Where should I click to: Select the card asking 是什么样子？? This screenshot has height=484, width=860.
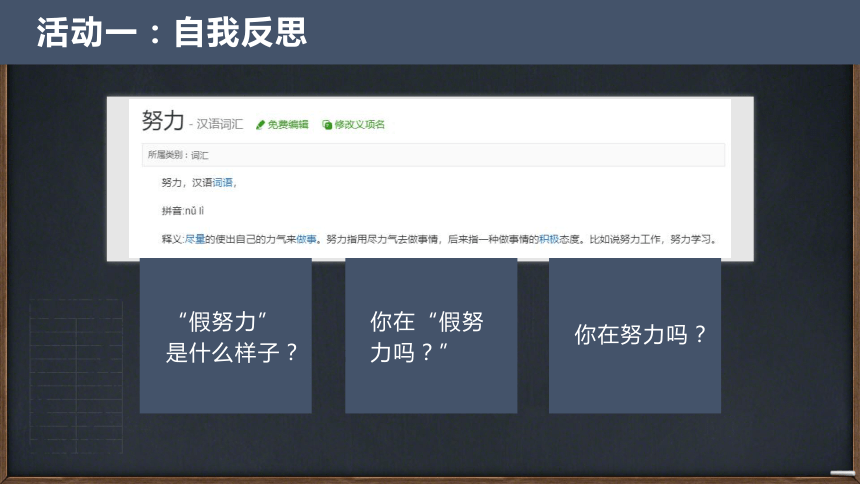226,336
